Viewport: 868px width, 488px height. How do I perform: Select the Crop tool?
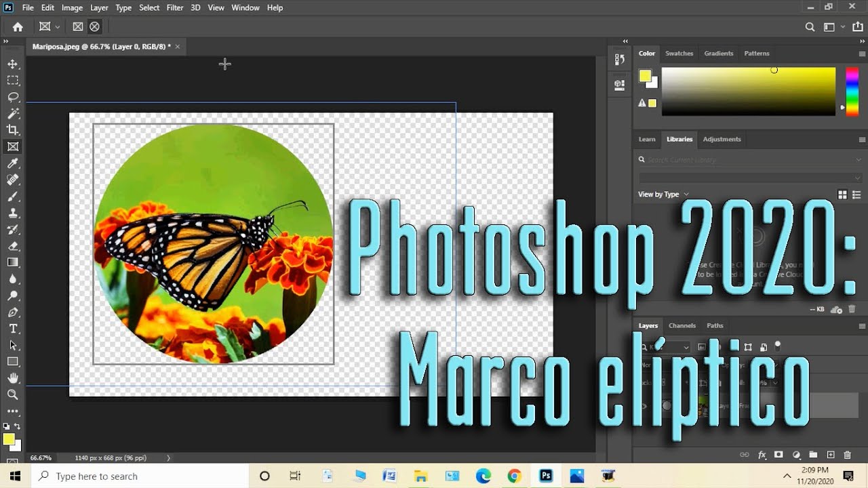[x=13, y=129]
